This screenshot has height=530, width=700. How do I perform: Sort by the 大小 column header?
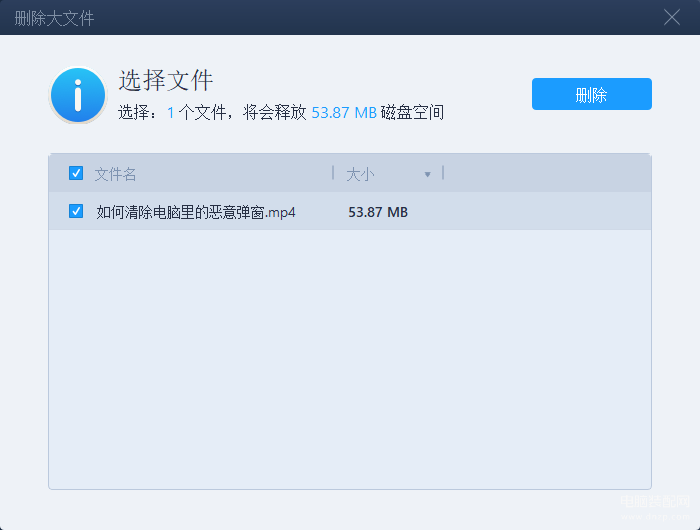click(360, 174)
